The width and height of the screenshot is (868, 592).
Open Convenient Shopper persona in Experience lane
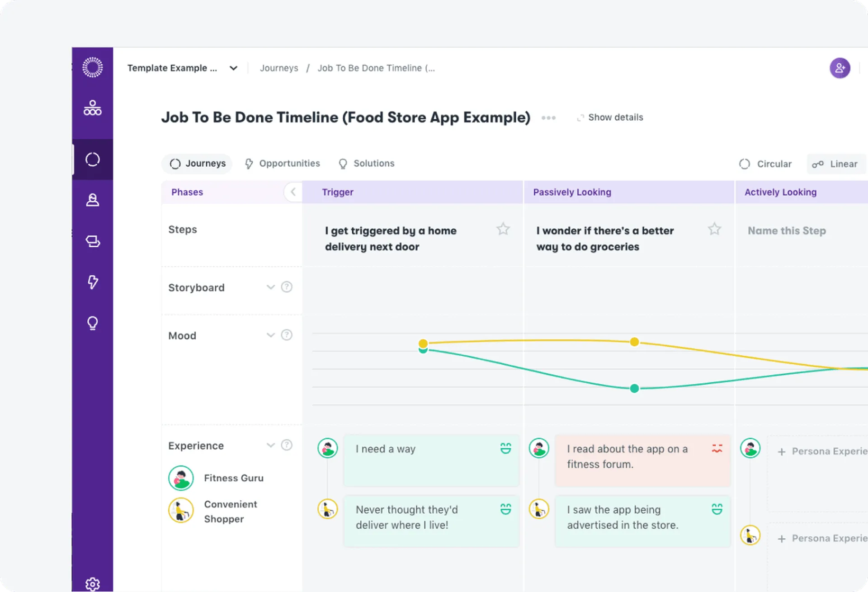213,511
